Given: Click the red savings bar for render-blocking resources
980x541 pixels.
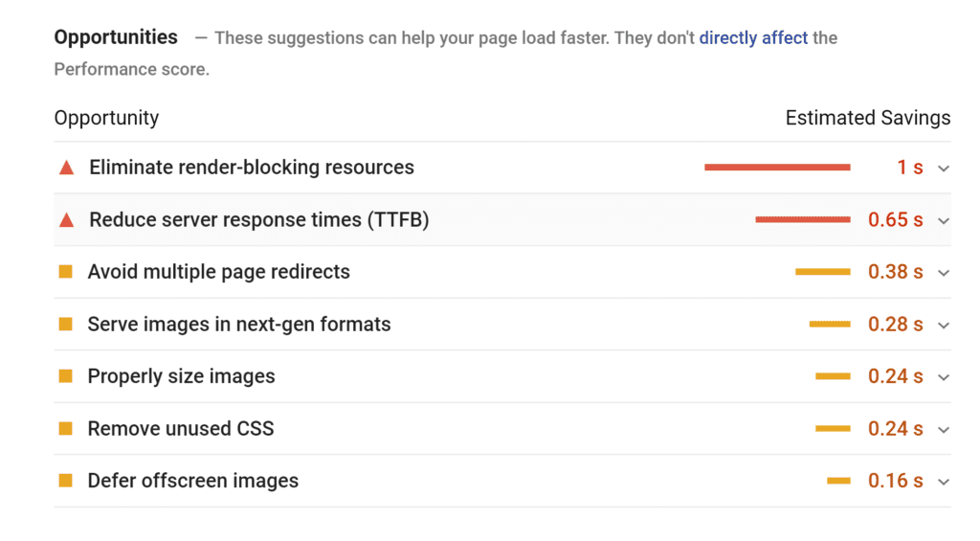Looking at the screenshot, I should [x=777, y=167].
